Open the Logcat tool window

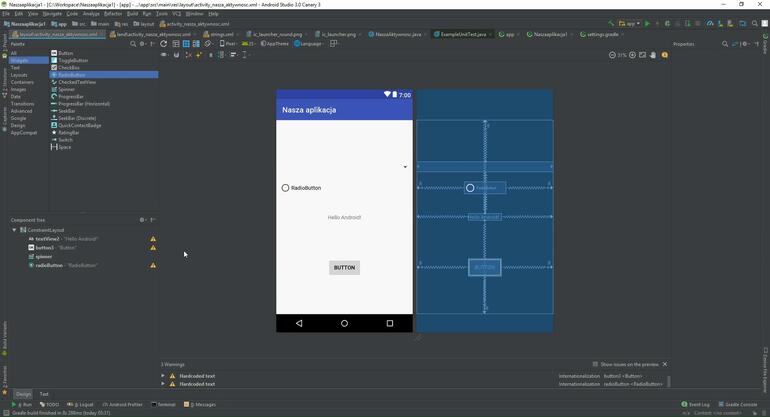coord(80,405)
